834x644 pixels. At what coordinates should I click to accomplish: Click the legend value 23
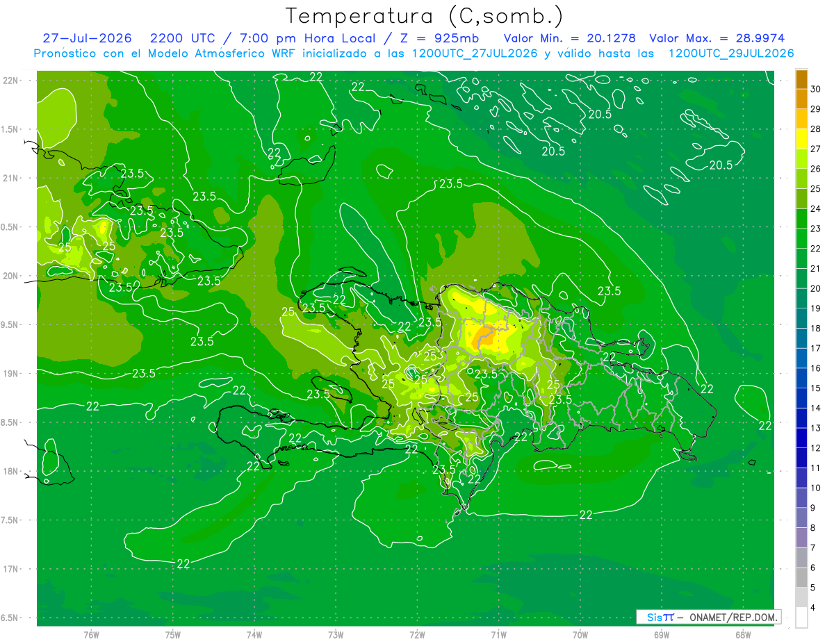(x=816, y=229)
